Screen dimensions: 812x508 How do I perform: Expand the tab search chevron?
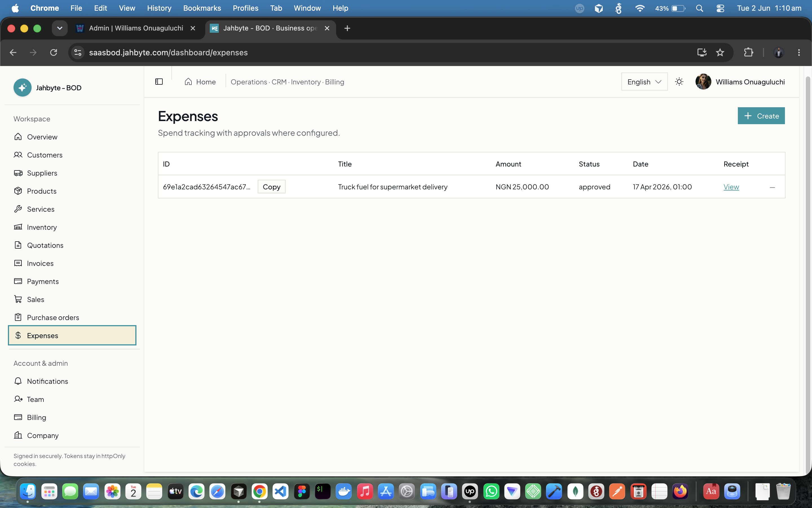tap(60, 28)
